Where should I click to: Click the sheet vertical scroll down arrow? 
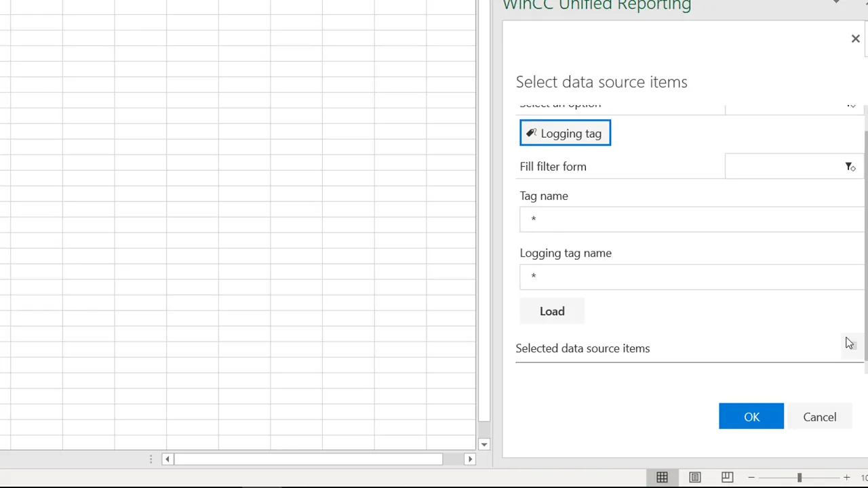point(484,445)
